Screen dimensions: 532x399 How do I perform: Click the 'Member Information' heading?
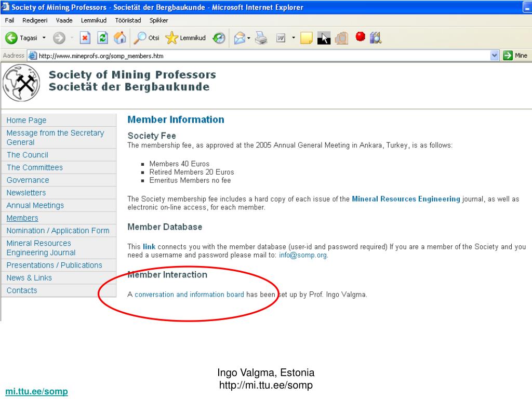(x=176, y=119)
